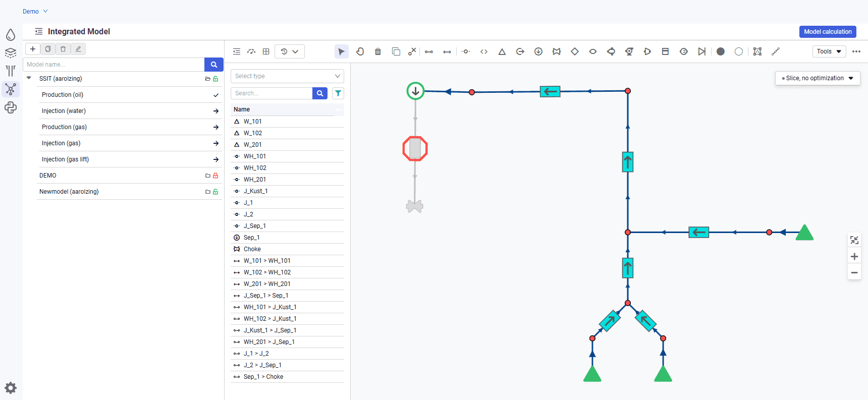Open the Demo project dropdown
Screen dimensions: 868x400
[35, 11]
